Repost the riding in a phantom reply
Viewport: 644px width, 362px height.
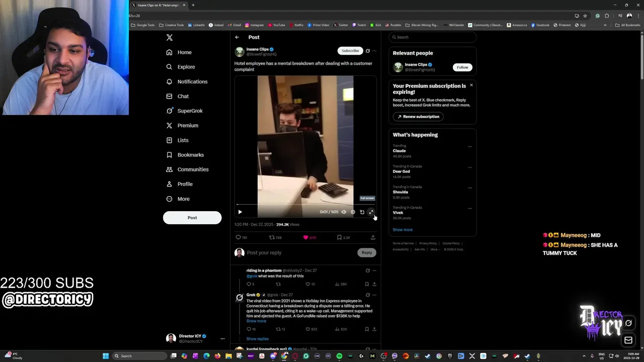(x=278, y=284)
